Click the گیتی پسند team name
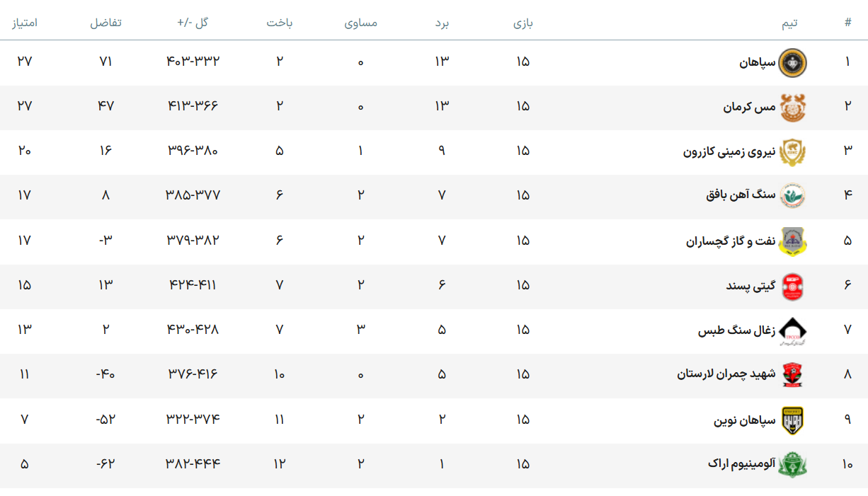The image size is (868, 496). (x=750, y=287)
